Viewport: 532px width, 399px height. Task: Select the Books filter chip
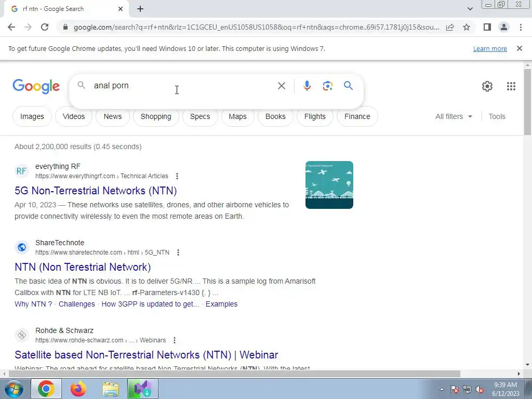[x=275, y=116]
